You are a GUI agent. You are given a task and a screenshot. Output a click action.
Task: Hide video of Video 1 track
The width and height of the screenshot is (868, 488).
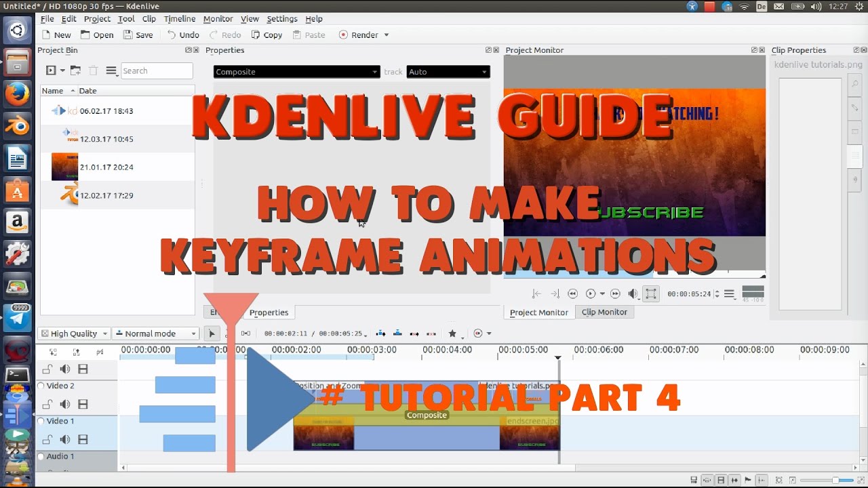coord(83,440)
